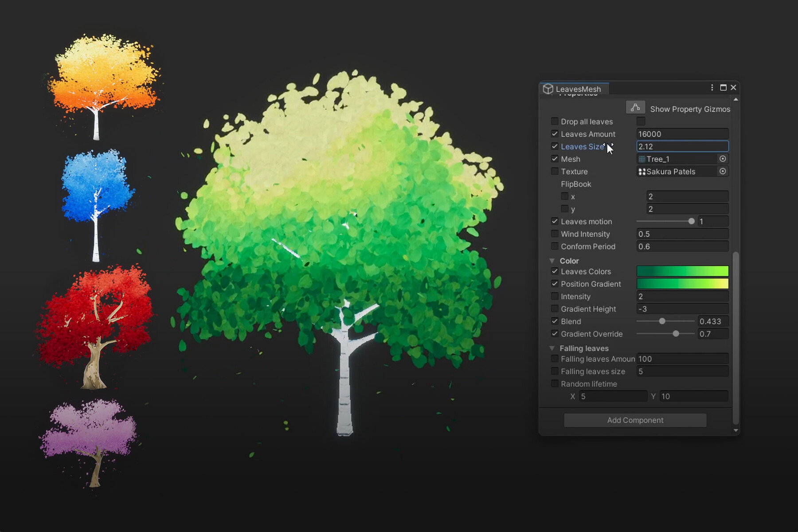Open the object picker for the Mesh field

pos(722,159)
